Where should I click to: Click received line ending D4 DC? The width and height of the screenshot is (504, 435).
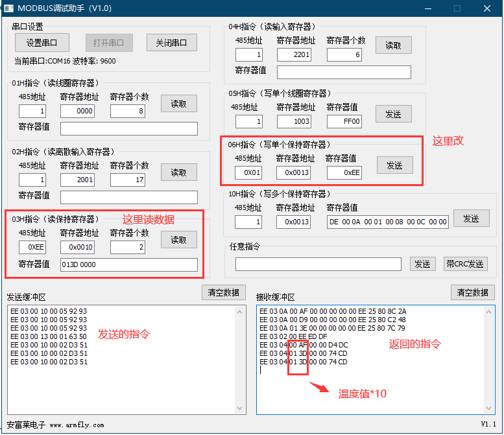coord(304,345)
